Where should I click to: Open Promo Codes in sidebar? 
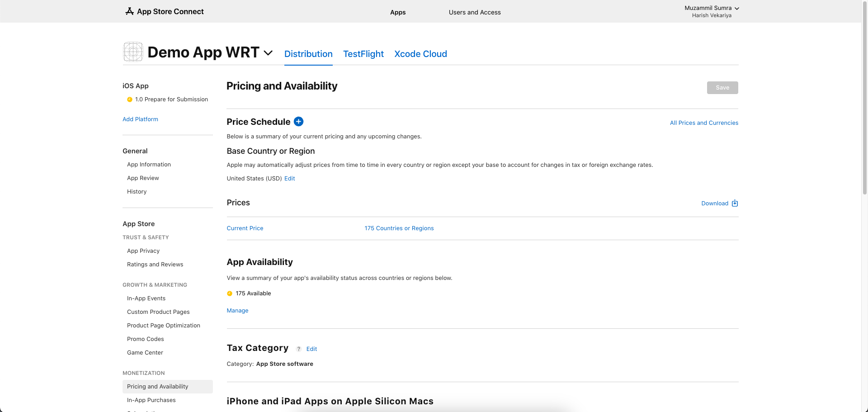coord(146,339)
